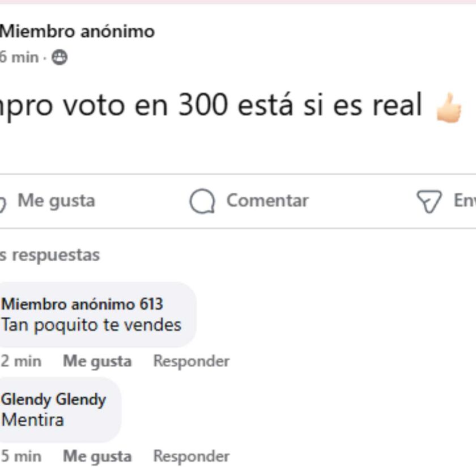The height and width of the screenshot is (476, 476).
Task: Click the comment speech bubble icon
Action: coord(202,201)
